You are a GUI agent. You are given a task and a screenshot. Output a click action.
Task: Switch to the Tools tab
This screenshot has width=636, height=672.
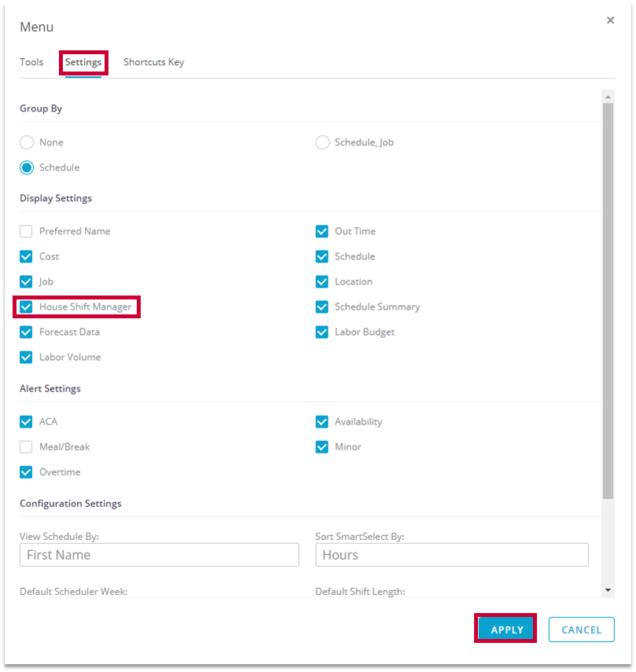tap(31, 62)
